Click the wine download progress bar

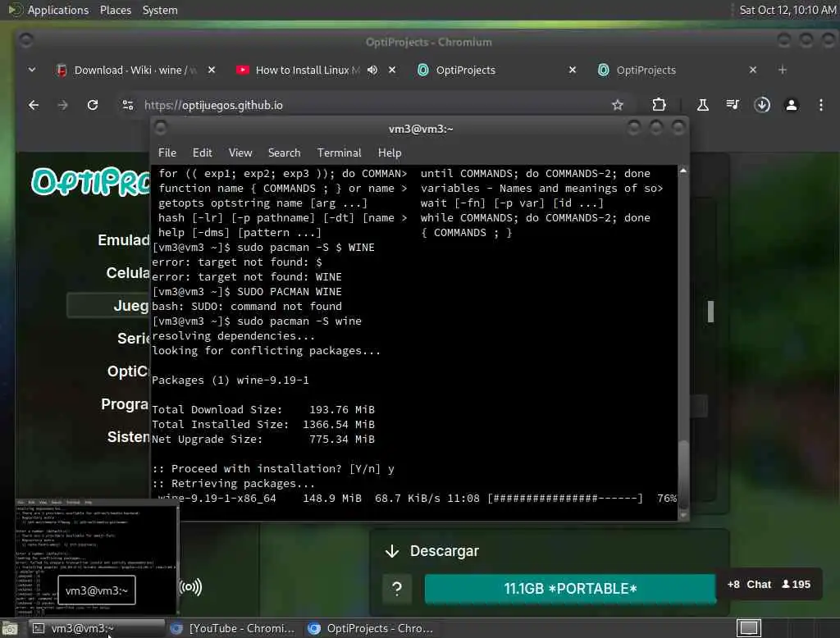565,499
